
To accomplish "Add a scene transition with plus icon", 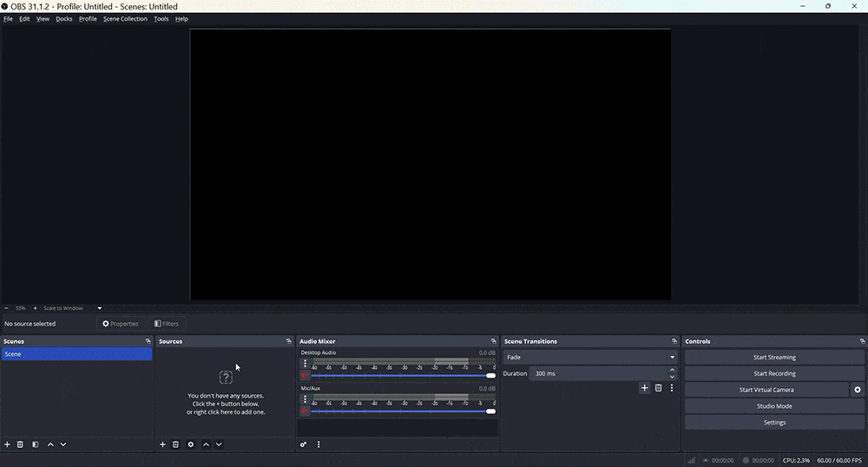I will pyautogui.click(x=644, y=388).
